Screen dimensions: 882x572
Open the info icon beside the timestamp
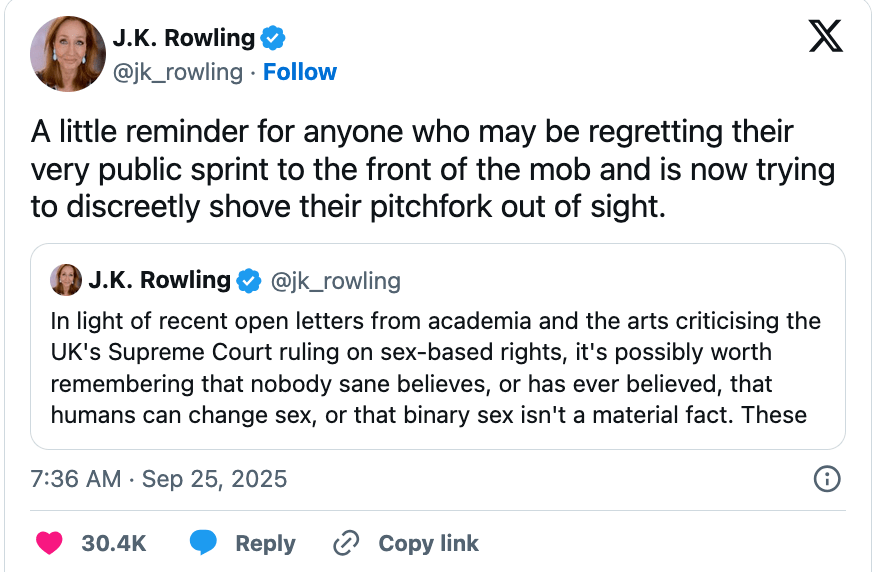click(x=827, y=479)
